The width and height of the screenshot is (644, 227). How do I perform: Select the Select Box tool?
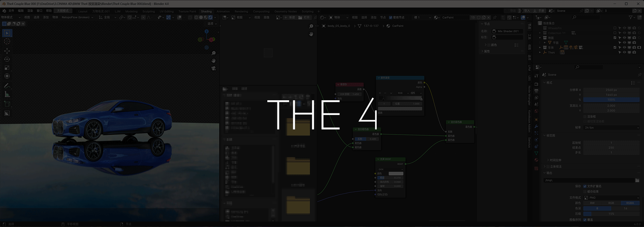(x=7, y=33)
